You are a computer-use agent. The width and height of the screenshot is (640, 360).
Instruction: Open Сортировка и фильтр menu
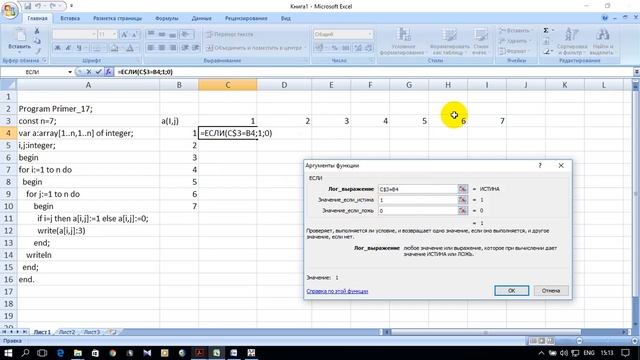(x=571, y=41)
